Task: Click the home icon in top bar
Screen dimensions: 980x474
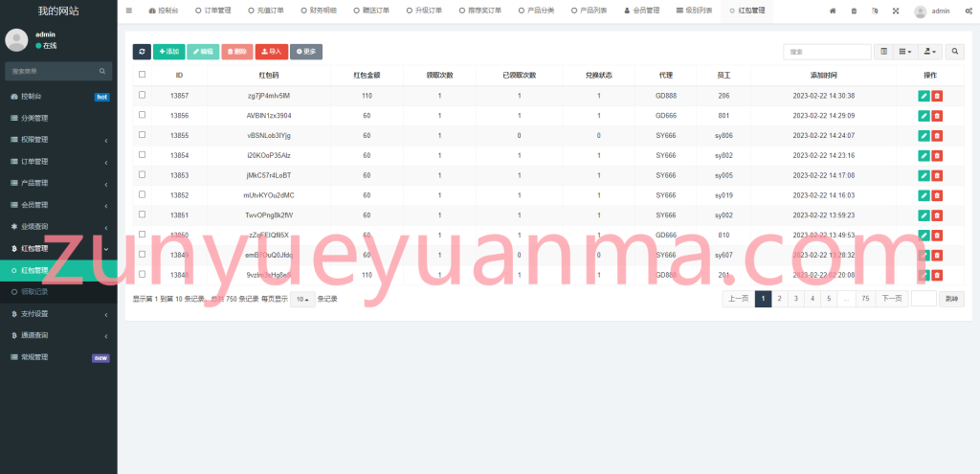Action: click(833, 11)
